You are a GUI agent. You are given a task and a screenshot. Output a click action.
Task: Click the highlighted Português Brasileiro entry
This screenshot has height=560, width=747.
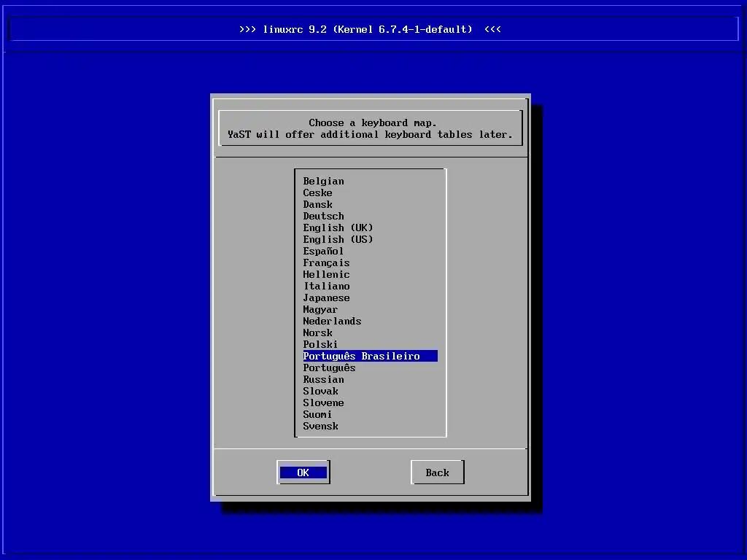[x=370, y=356]
